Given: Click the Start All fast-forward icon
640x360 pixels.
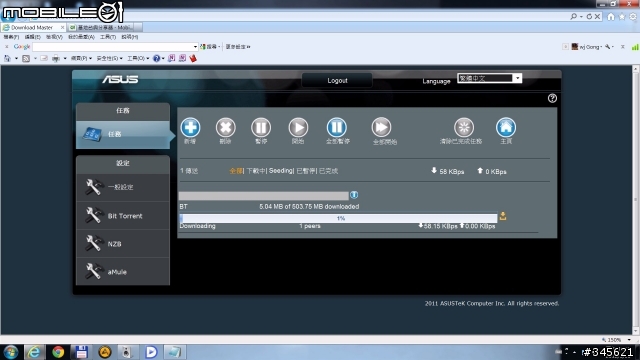Looking at the screenshot, I should point(381,127).
